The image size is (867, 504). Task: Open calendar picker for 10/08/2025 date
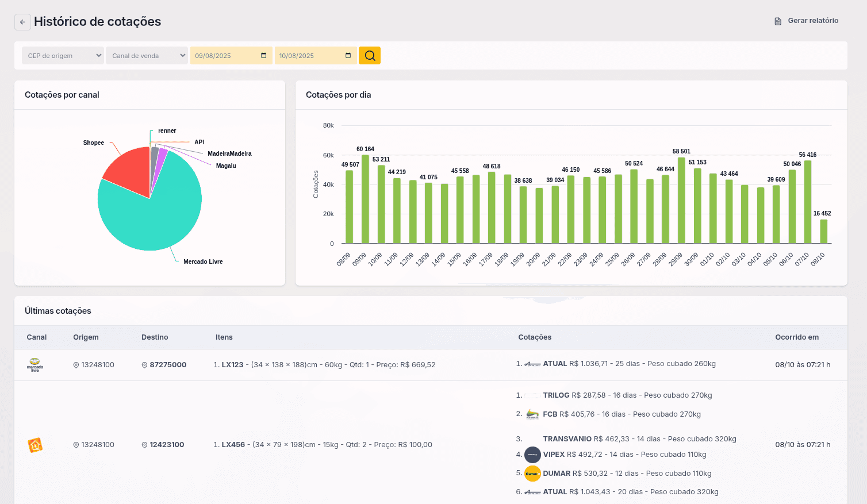pos(348,56)
